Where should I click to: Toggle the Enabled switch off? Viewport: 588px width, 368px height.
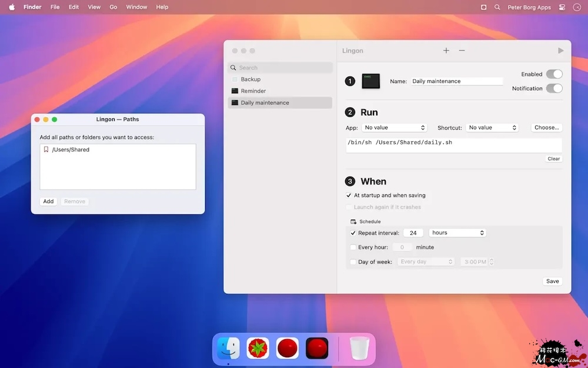554,74
